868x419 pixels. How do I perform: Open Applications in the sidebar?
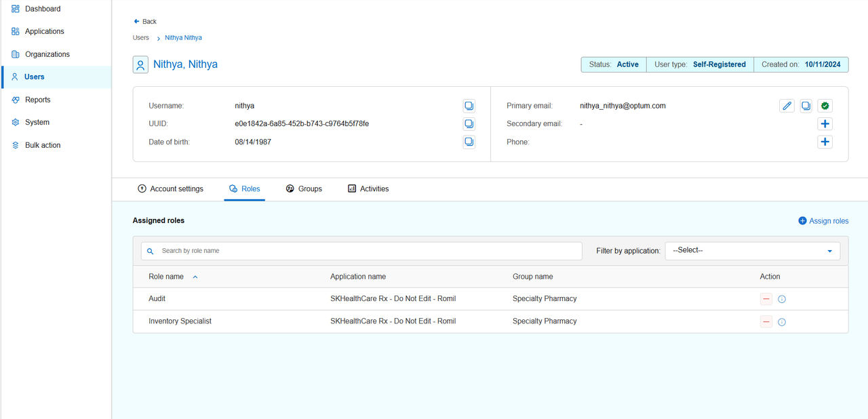pyautogui.click(x=45, y=31)
